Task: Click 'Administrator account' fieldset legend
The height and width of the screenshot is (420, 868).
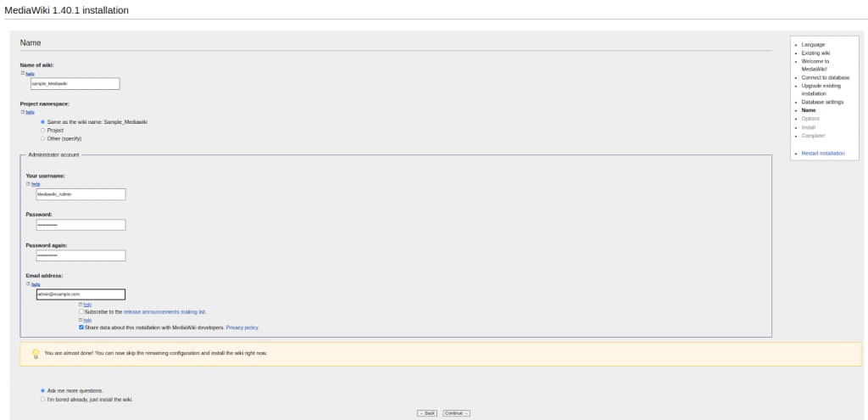Action: (x=53, y=154)
